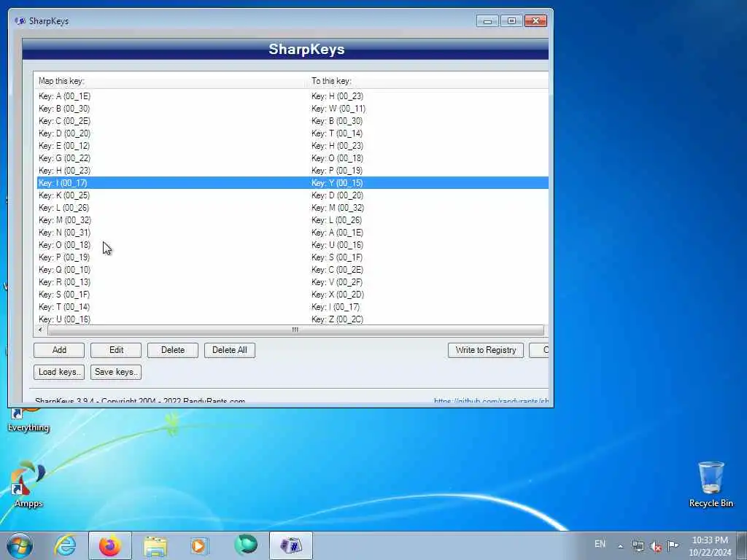Open the github.com/randyrants link
Image resolution: width=747 pixels, height=560 pixels.
pyautogui.click(x=491, y=401)
